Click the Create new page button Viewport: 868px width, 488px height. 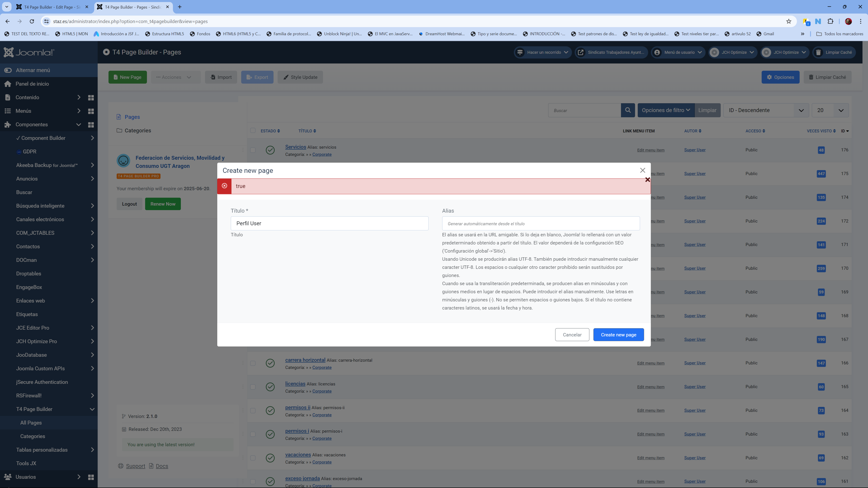[618, 334]
